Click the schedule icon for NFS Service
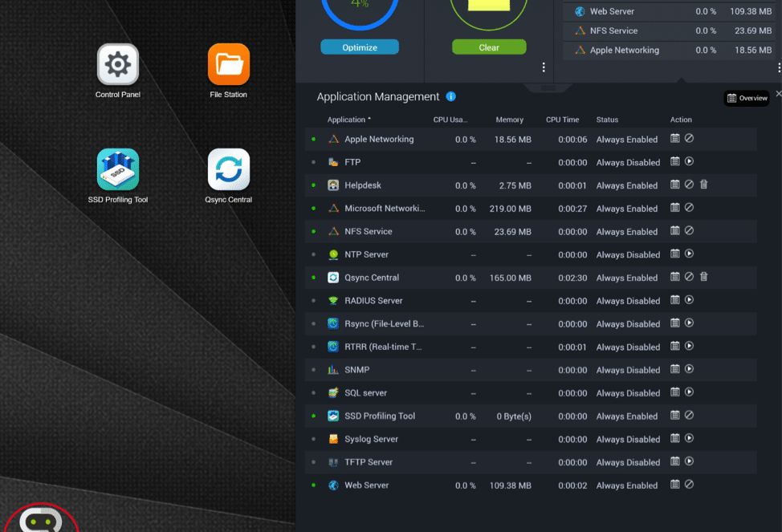This screenshot has width=782, height=532. click(x=674, y=231)
